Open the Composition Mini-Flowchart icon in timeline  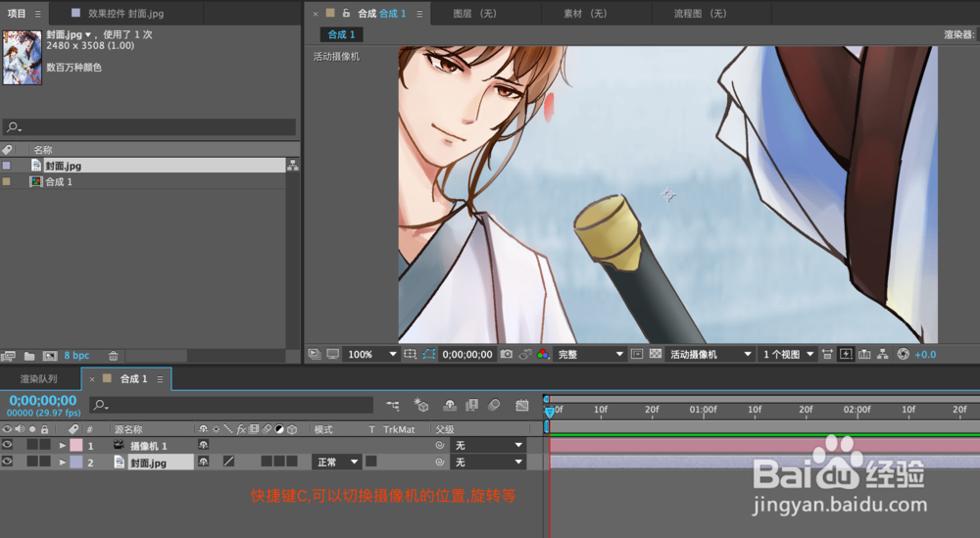[393, 406]
